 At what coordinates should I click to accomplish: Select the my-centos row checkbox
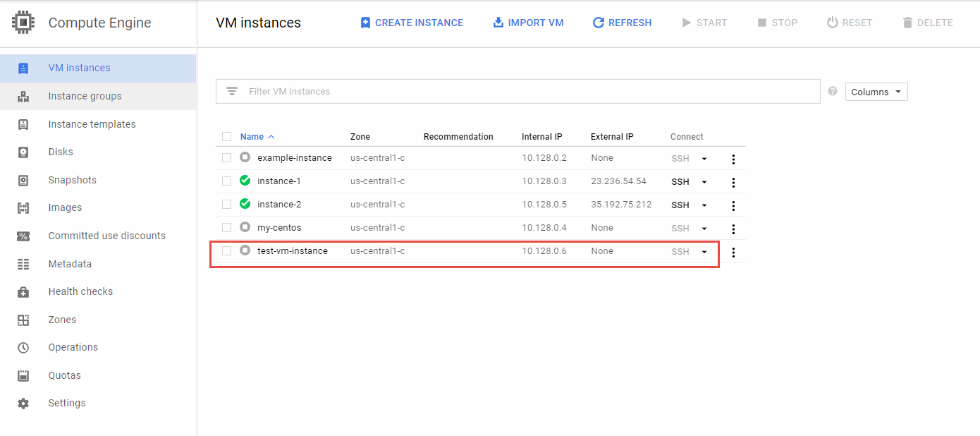coord(226,227)
